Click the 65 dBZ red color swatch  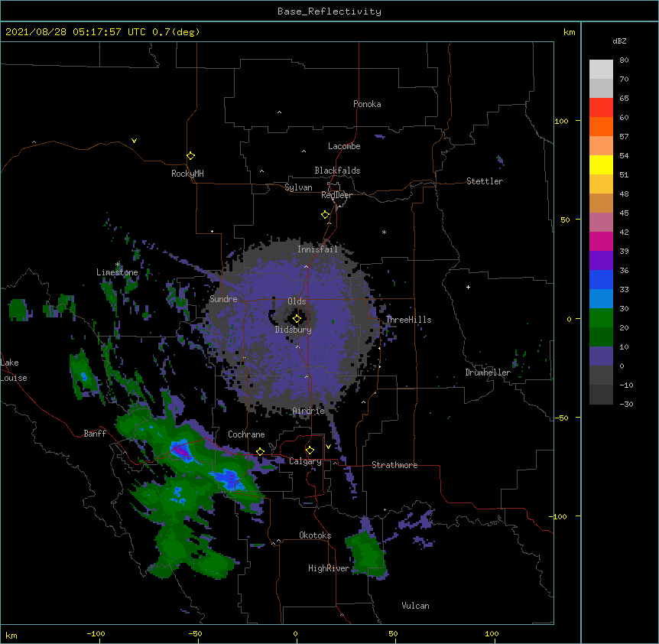point(601,107)
